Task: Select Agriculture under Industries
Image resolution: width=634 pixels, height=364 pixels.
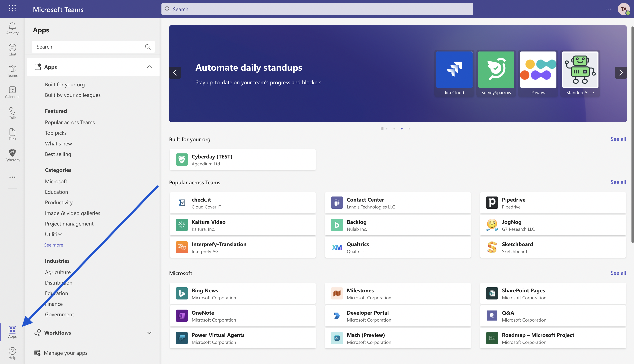Action: (x=58, y=272)
